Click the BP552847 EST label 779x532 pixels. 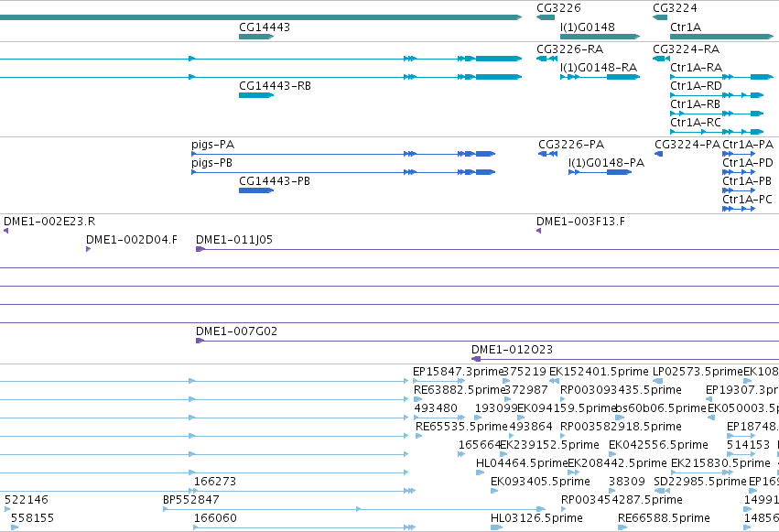click(x=191, y=500)
